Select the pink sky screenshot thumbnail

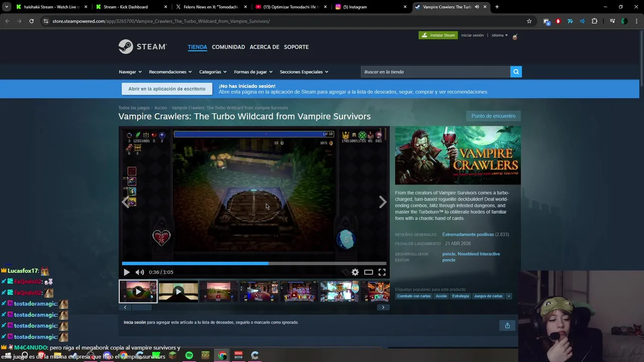point(218,292)
